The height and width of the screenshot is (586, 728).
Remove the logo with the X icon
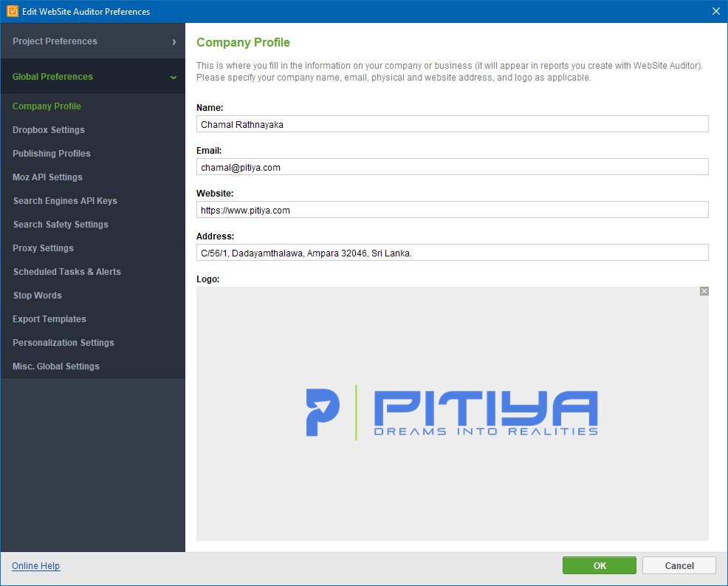(x=704, y=291)
